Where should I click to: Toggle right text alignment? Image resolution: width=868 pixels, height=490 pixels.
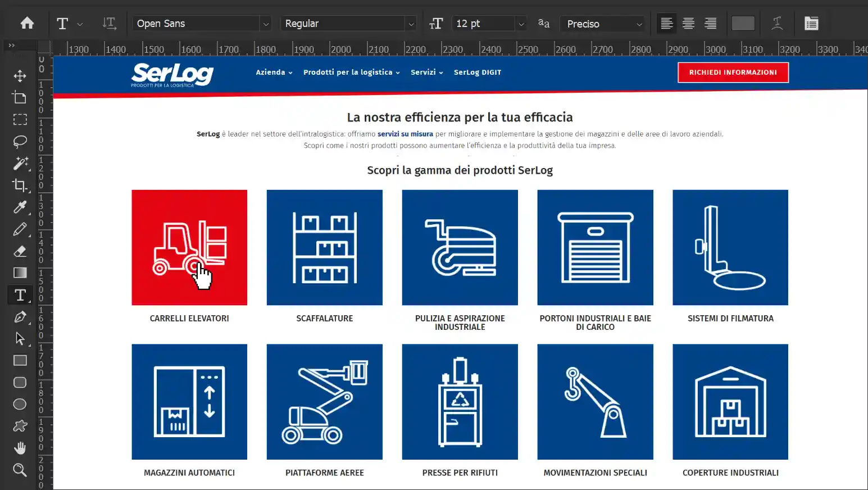click(x=710, y=24)
